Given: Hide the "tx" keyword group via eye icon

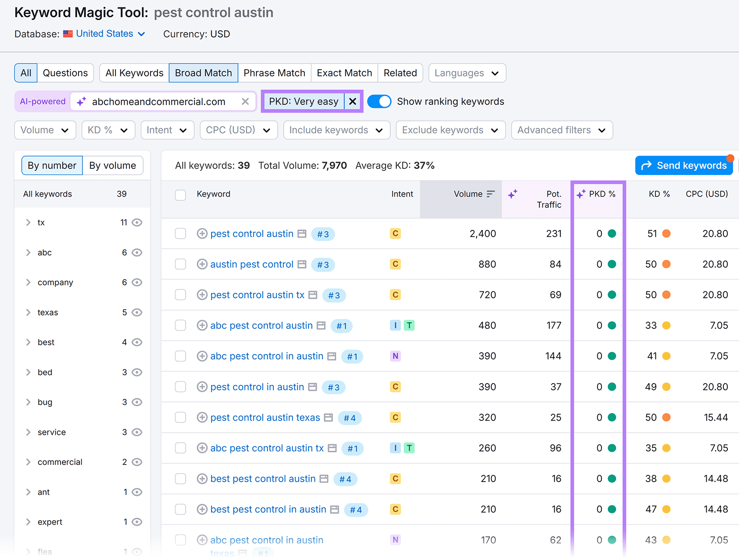Looking at the screenshot, I should pos(137,222).
